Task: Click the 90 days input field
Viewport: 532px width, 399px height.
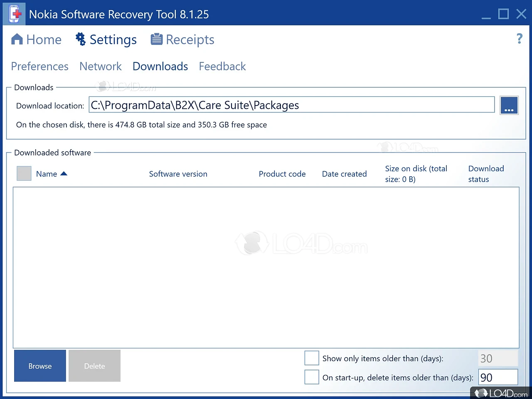Action: tap(498, 377)
